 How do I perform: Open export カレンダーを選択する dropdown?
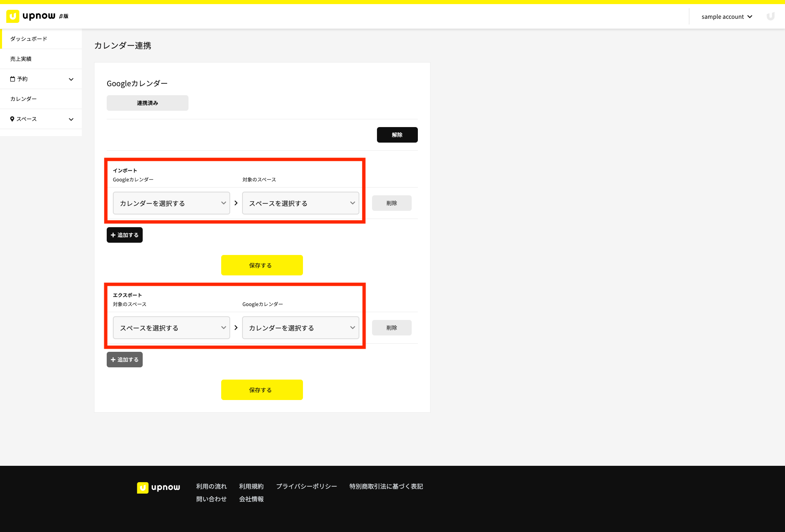(301, 328)
